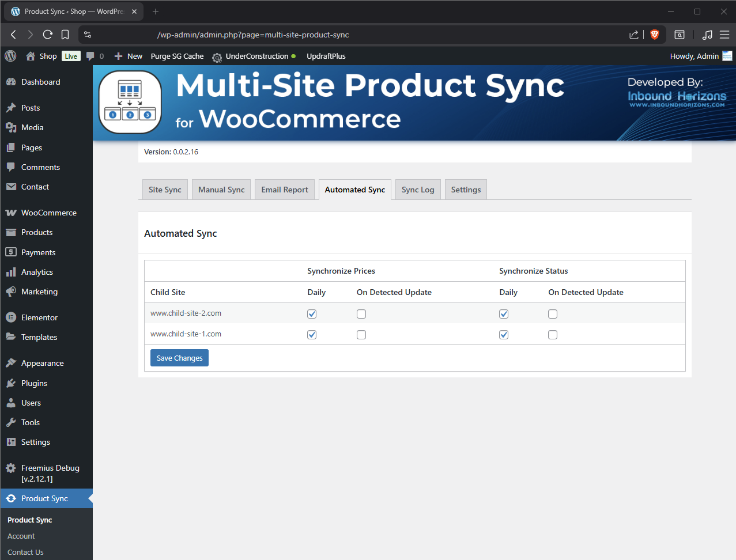Click Purge SG Cache in admin bar
This screenshot has height=560, width=736.
tap(177, 56)
